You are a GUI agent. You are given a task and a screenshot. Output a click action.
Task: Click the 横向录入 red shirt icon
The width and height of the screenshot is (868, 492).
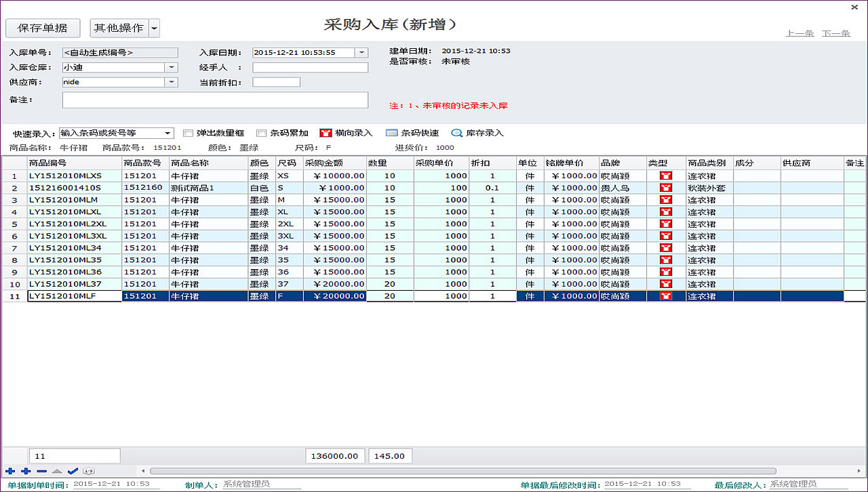click(x=325, y=133)
